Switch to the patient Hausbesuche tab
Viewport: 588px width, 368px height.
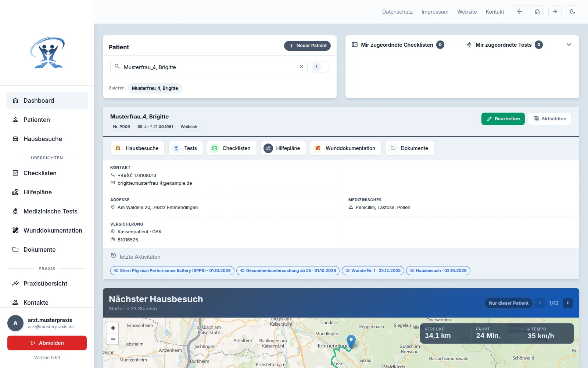point(137,148)
